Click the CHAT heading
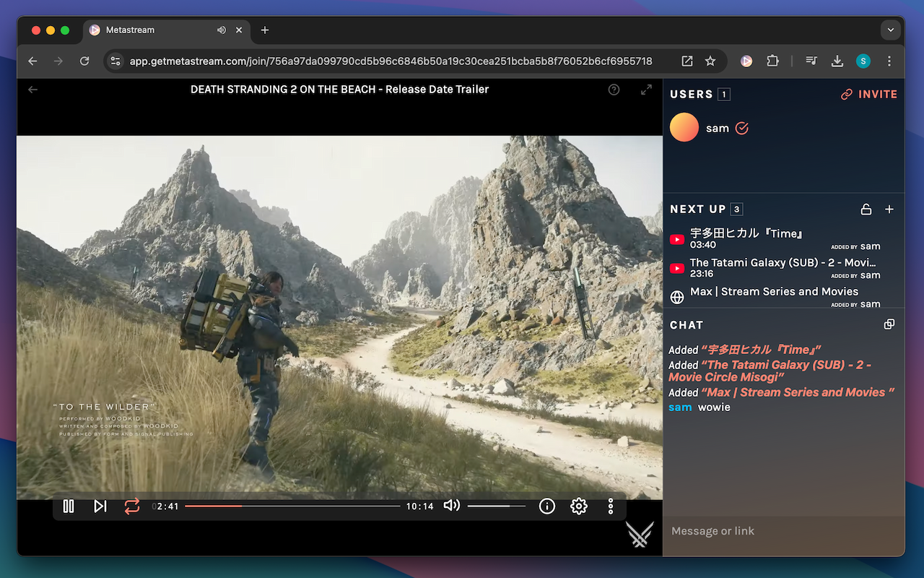 click(x=687, y=325)
